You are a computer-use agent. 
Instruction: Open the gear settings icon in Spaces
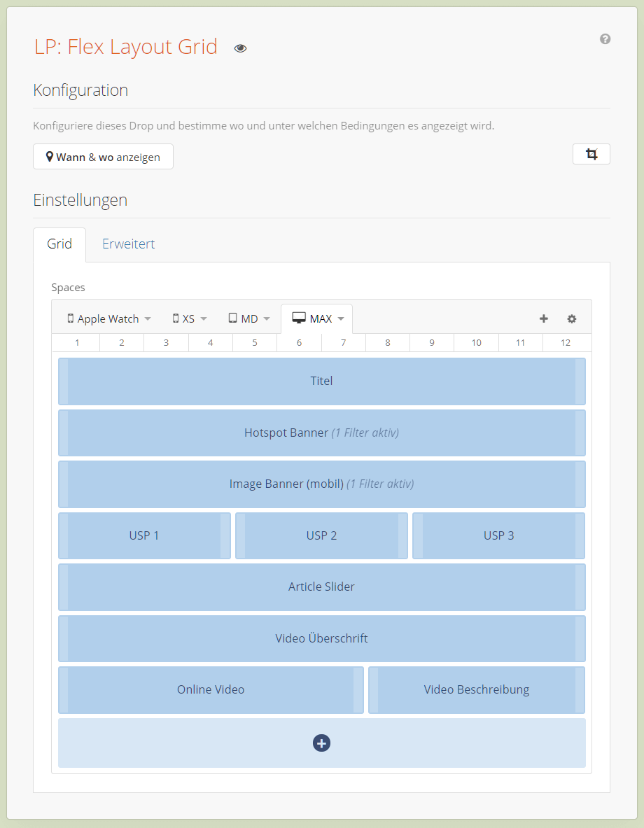(572, 319)
